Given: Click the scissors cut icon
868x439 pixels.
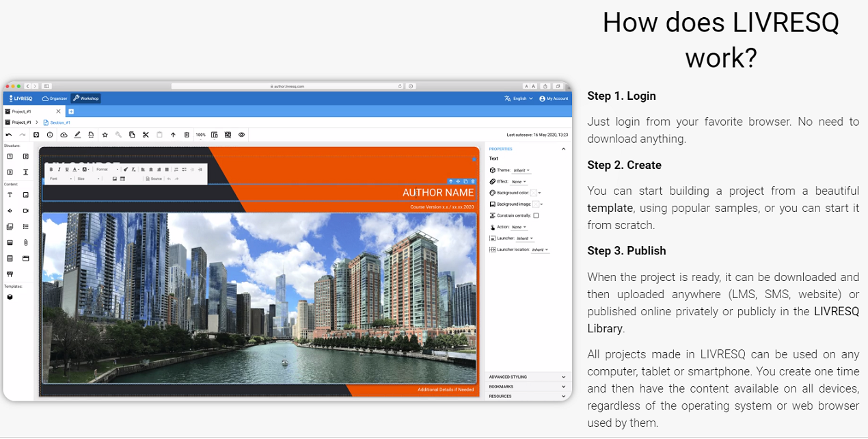Looking at the screenshot, I should (x=146, y=135).
